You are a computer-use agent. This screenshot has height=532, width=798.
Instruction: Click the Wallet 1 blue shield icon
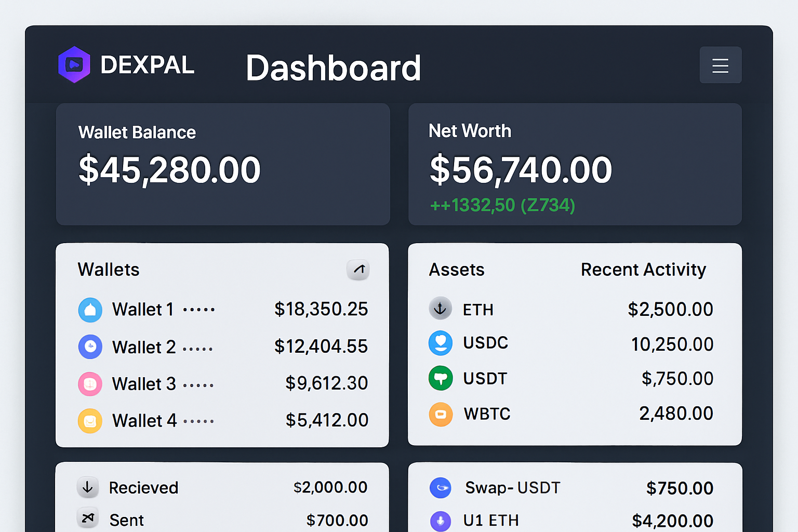click(90, 309)
